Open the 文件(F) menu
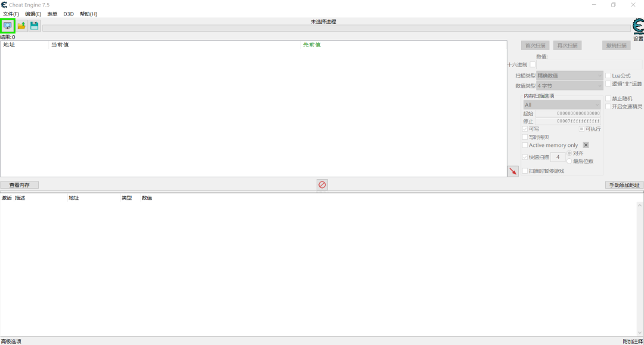Screen dimensions: 644x345 point(11,14)
